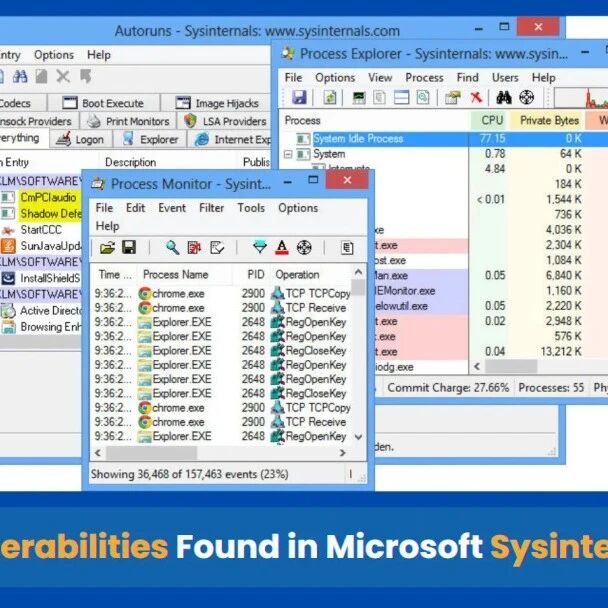Click the Highlight red-underlined A icon
This screenshot has width=608, height=608.
coord(282,247)
